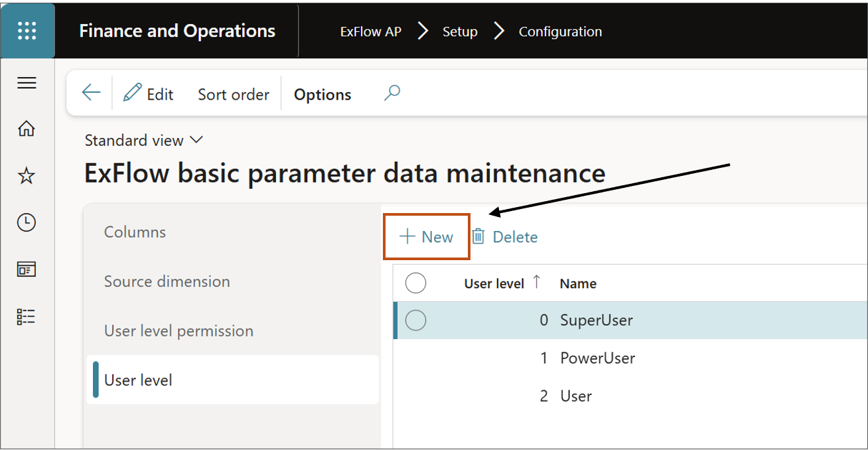Click the Configuration breadcrumb
This screenshot has height=450, width=868.
(x=560, y=31)
